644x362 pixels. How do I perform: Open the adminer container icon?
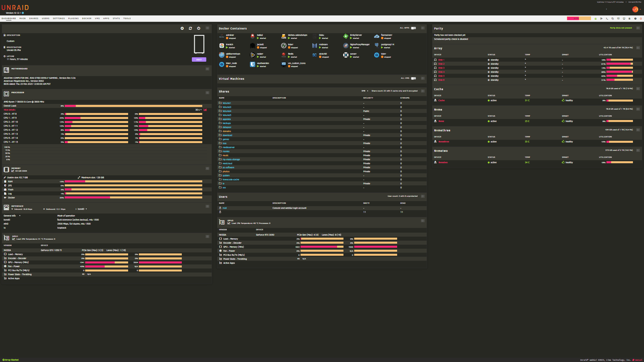222,36
